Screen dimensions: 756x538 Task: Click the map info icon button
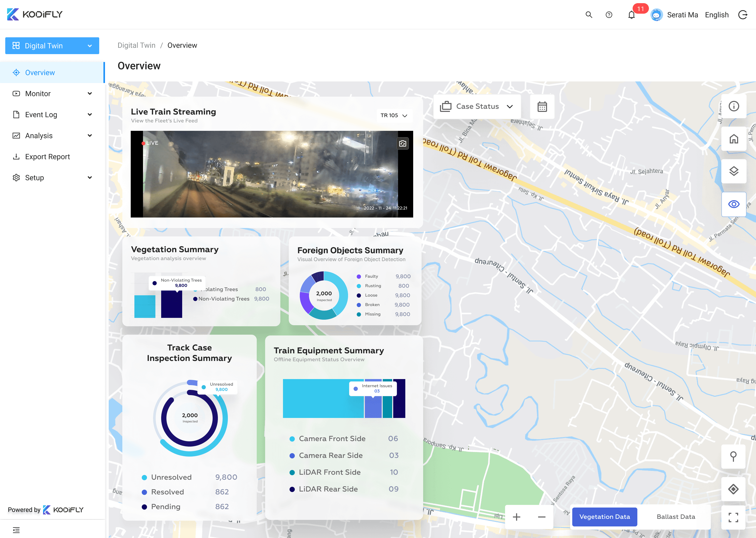[734, 106]
